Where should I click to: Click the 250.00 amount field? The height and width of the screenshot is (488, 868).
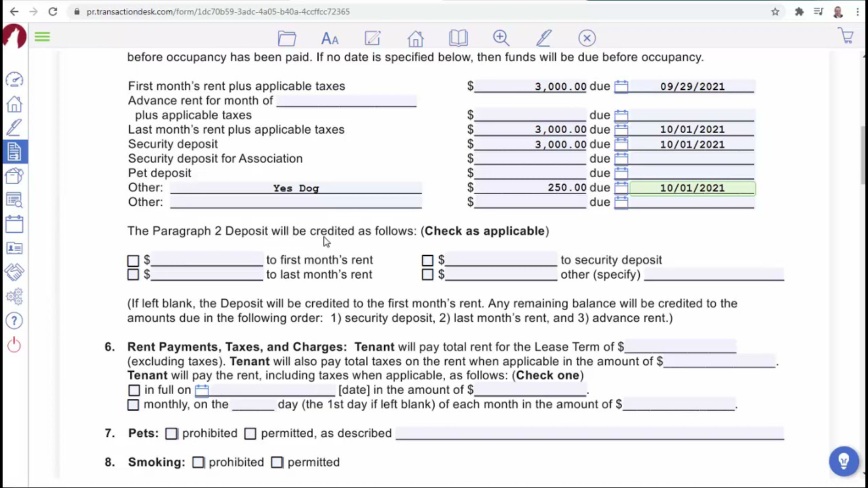(530, 188)
